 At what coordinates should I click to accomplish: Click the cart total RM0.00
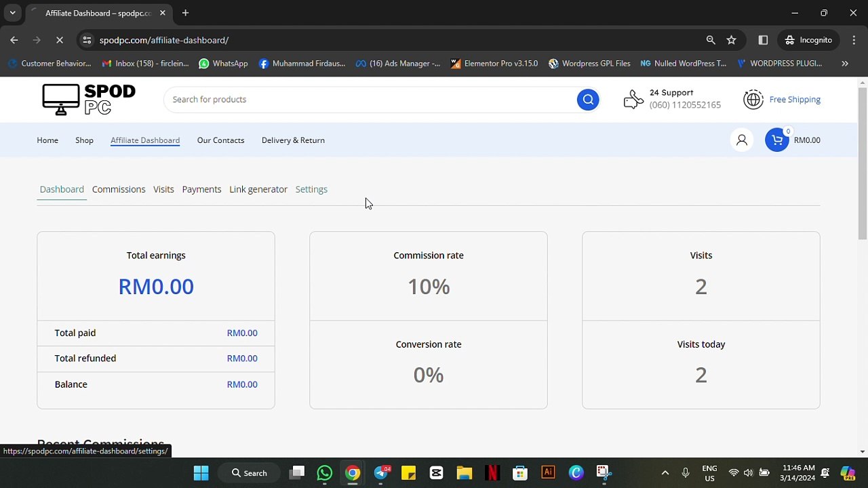(807, 140)
